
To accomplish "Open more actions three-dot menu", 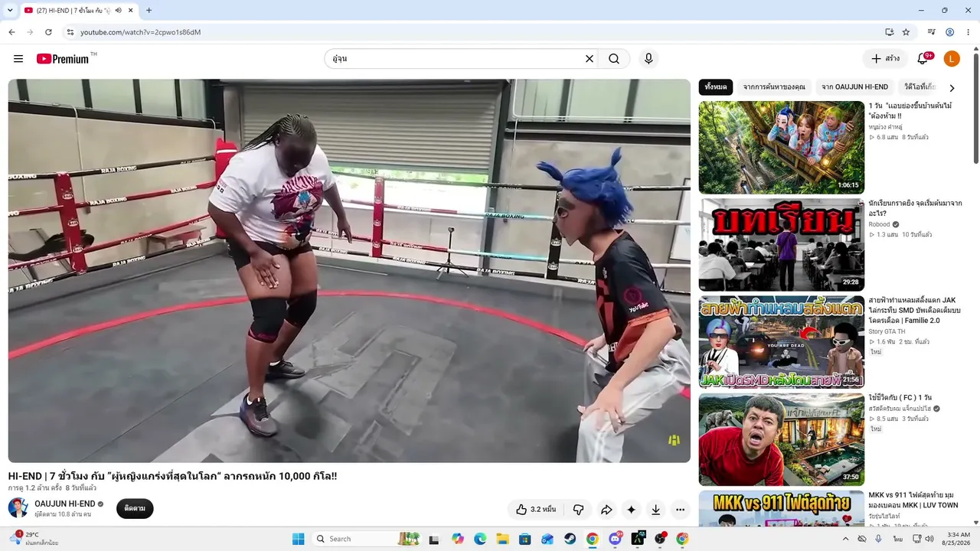I will (x=680, y=510).
